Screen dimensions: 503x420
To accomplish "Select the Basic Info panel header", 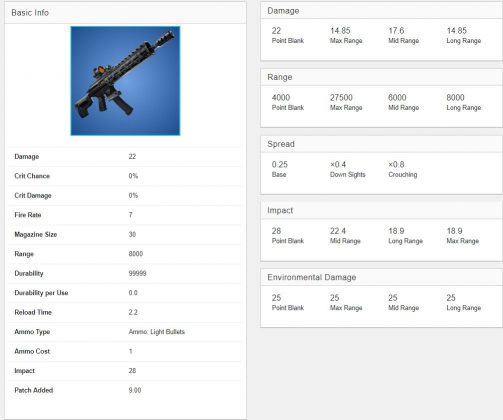I will coord(125,13).
